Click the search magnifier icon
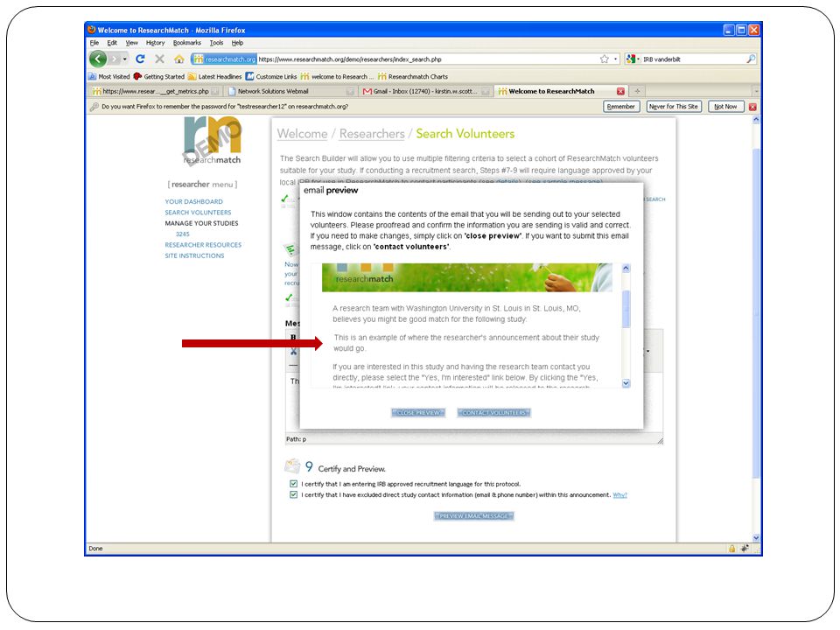Viewport: 840px width, 630px height. (x=751, y=59)
